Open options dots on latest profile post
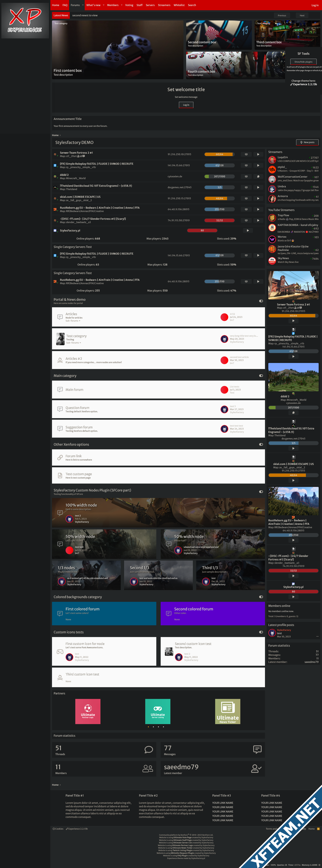This screenshot has width=322, height=868. point(317,637)
